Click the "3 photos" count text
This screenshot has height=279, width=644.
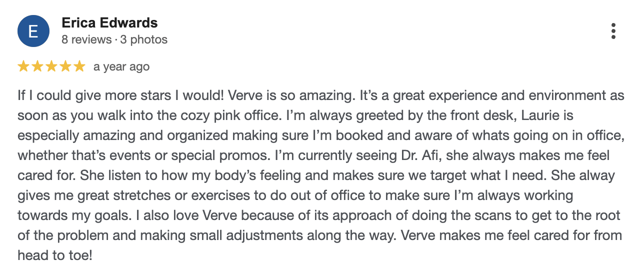[x=144, y=39]
